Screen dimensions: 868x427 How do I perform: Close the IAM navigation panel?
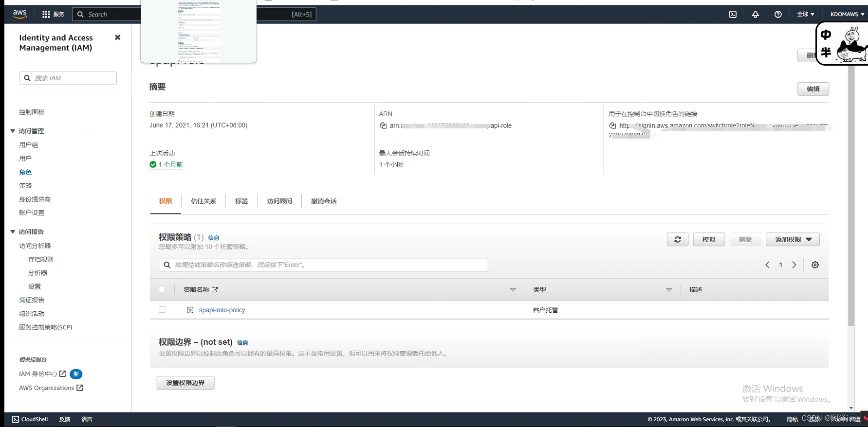117,37
